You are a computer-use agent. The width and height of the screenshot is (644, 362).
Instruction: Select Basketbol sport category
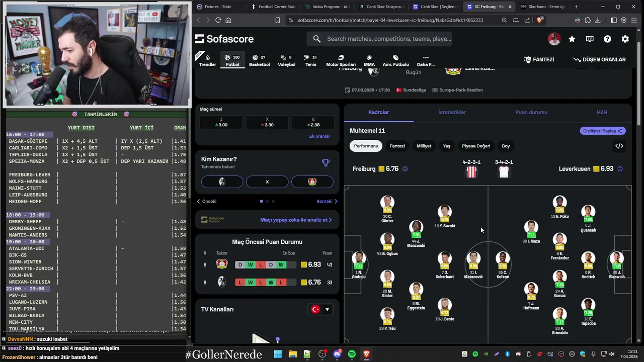260,60
